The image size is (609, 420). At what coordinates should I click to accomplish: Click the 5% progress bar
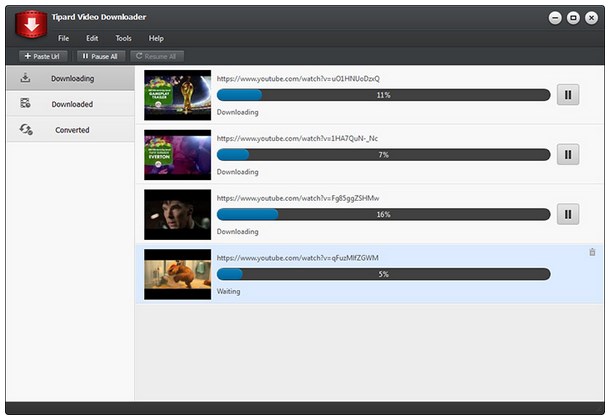tap(383, 274)
